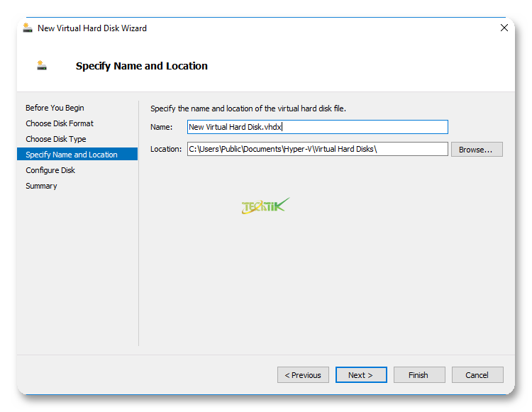532x412 pixels.
Task: Go back with the Previous button
Action: pyautogui.click(x=303, y=375)
